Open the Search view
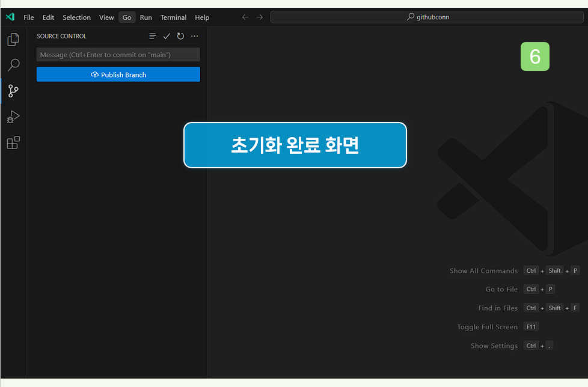The height and width of the screenshot is (387, 588). (x=13, y=64)
